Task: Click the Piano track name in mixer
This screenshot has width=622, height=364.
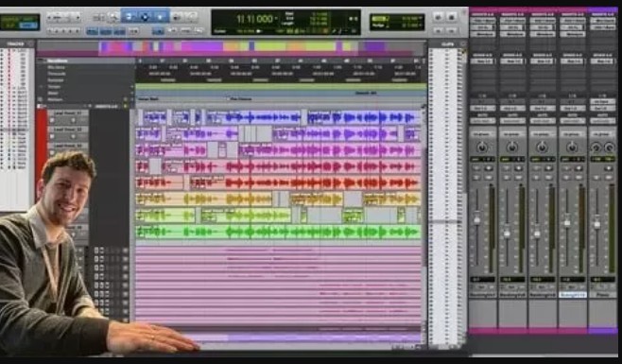Action: (x=602, y=295)
